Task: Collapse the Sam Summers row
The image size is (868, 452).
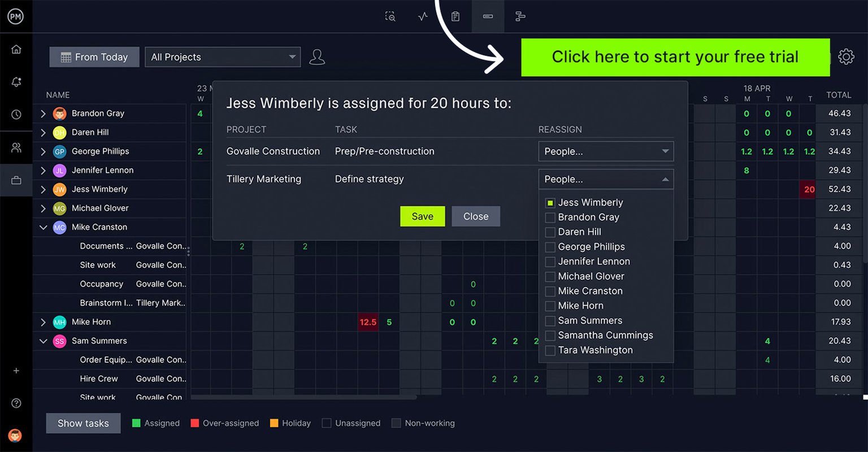Action: pos(43,341)
